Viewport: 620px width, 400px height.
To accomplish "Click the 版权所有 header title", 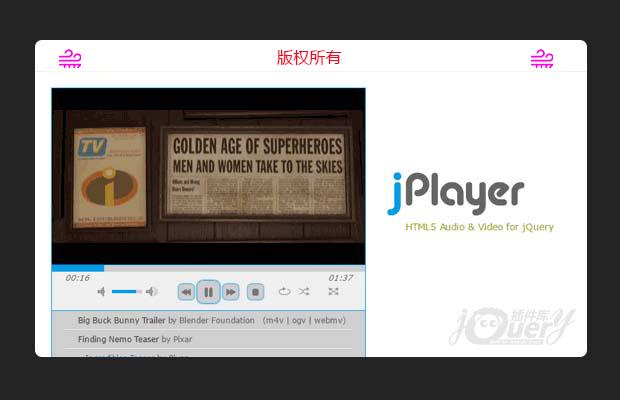I will 309,58.
